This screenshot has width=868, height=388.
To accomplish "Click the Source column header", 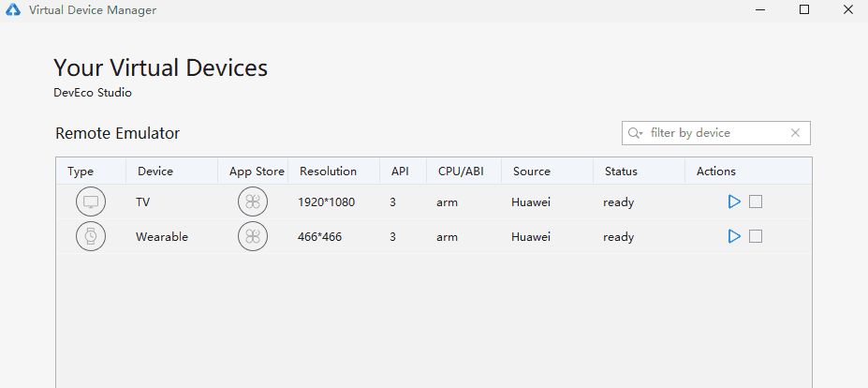I will click(532, 172).
